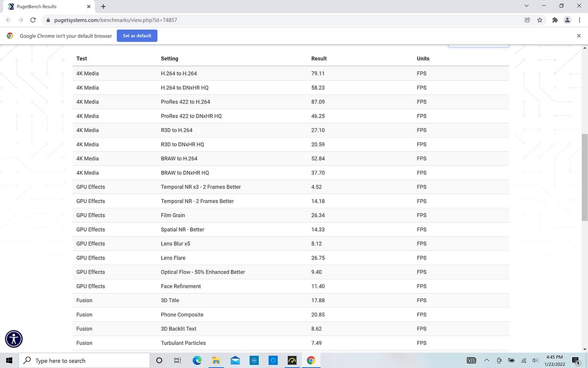Open the Chrome tab search dropdown

point(526,6)
